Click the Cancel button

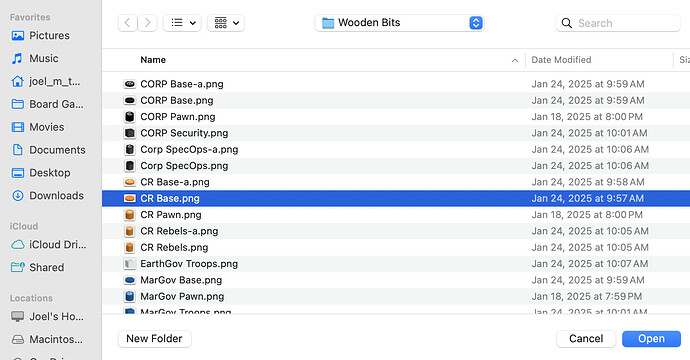point(586,339)
